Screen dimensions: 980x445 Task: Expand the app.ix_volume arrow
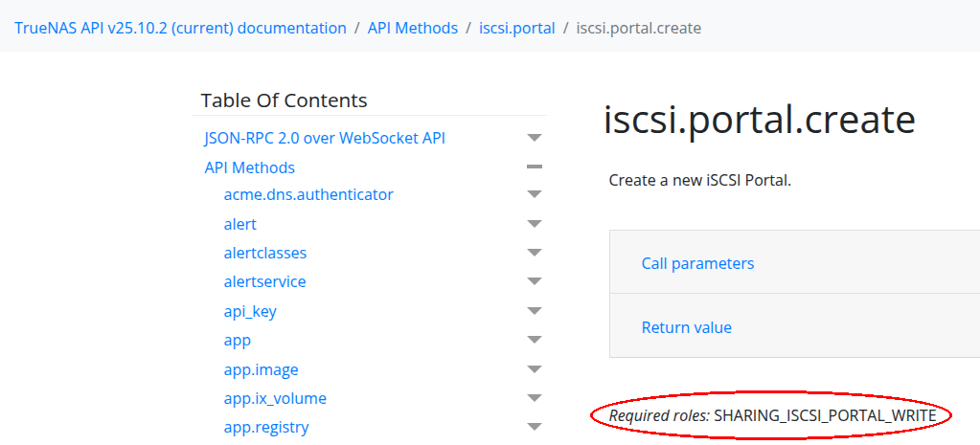(x=535, y=399)
